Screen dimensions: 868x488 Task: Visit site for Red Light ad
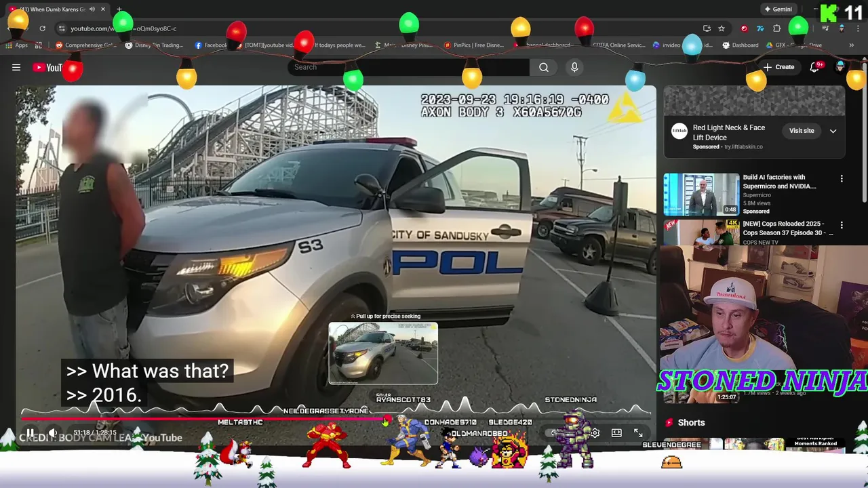point(802,131)
